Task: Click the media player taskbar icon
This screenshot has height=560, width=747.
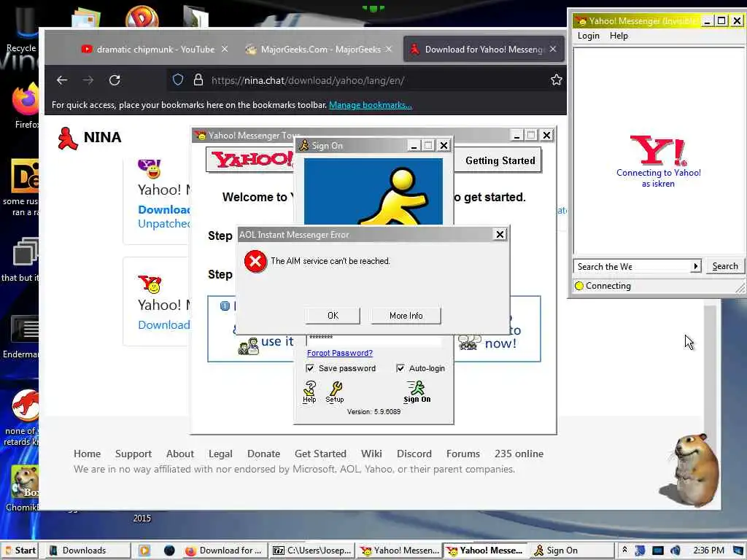Action: coord(144,551)
